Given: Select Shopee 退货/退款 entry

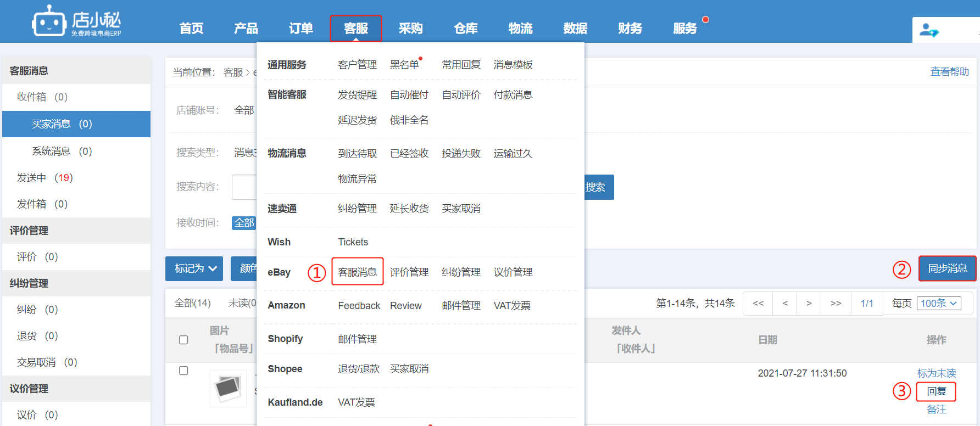Looking at the screenshot, I should pos(359,369).
